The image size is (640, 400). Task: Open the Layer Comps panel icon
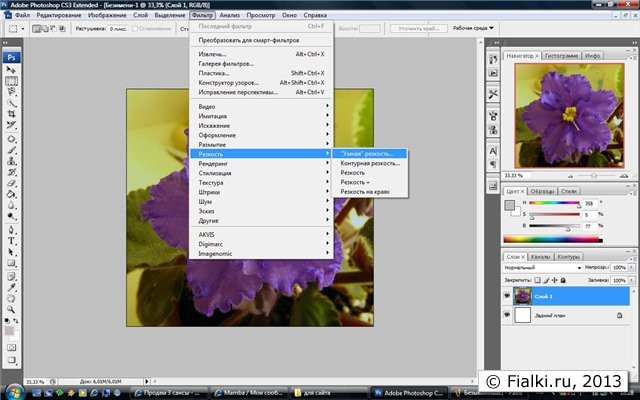493,186
